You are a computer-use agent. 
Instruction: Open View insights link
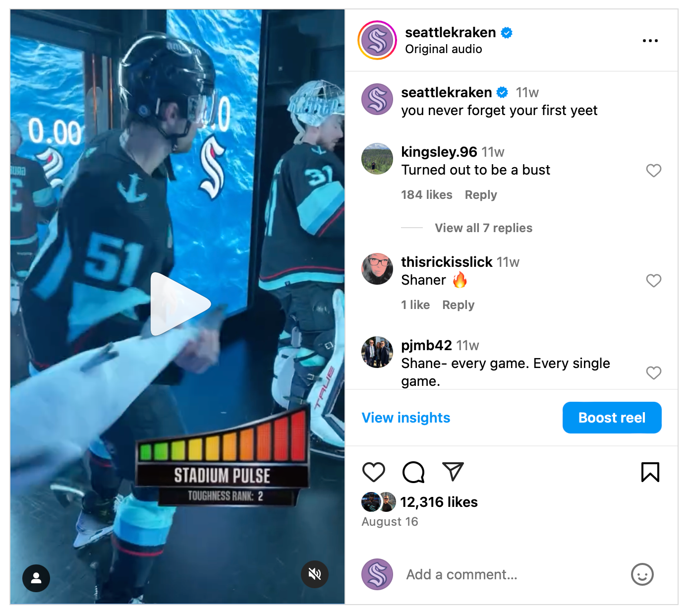pyautogui.click(x=406, y=418)
